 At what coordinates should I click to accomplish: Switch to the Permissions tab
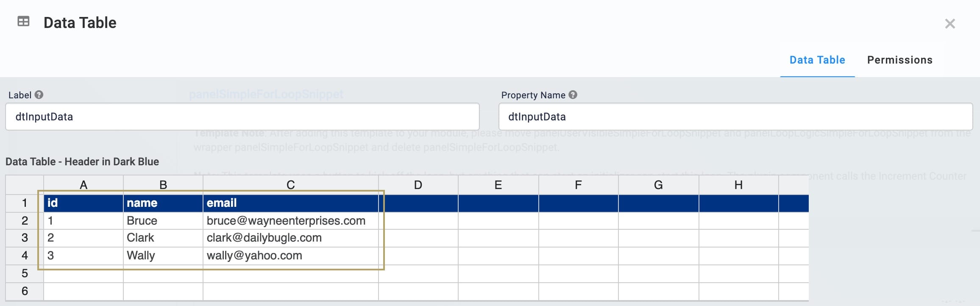coord(899,60)
